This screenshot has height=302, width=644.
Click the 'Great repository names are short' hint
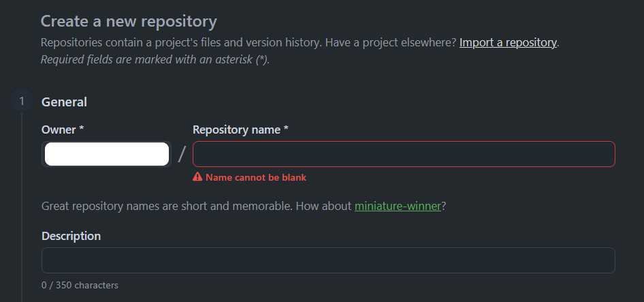coord(244,206)
